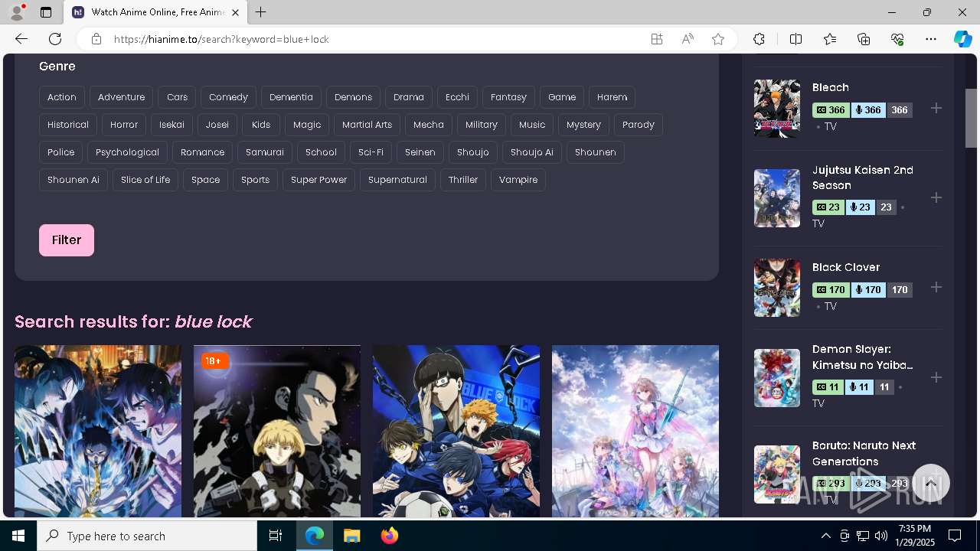Screen dimensions: 980x551
Task: Select the Supernatural genre tag
Action: pos(397,180)
